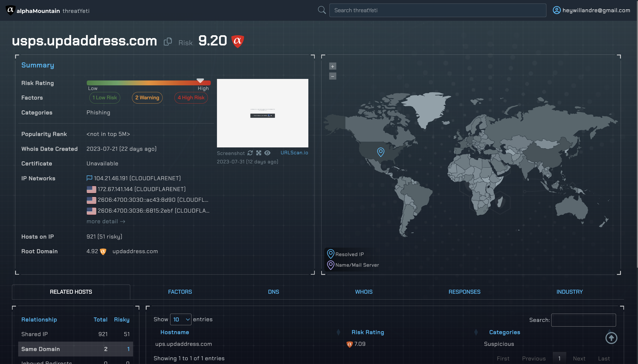This screenshot has width=638, height=364.
Task: Click the First pagination button
Action: [x=503, y=358]
